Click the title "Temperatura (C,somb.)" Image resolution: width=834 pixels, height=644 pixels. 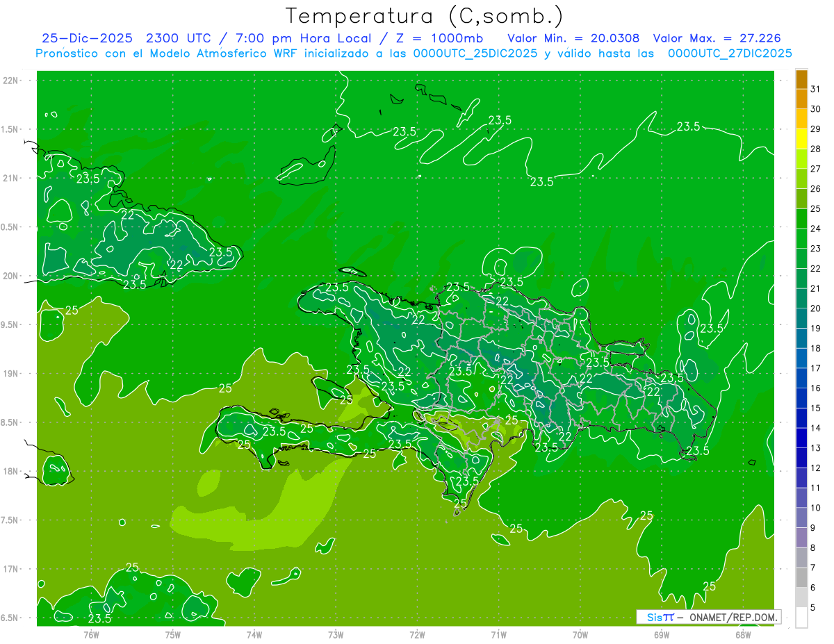[x=425, y=16]
